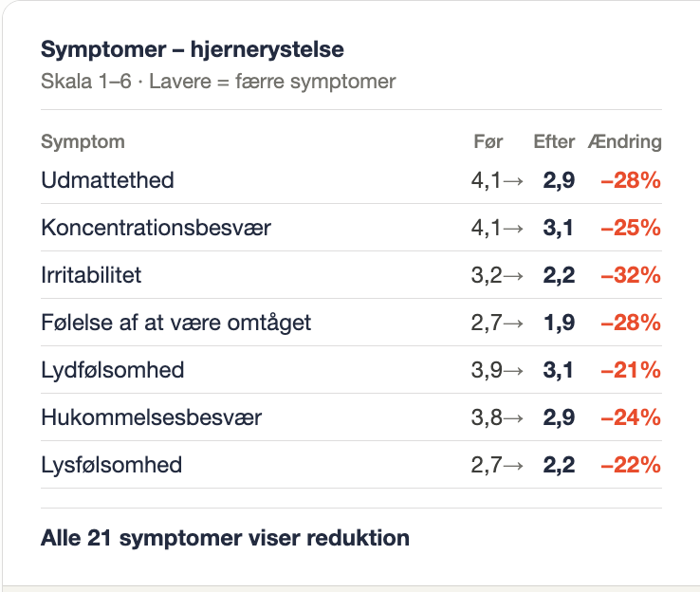This screenshot has width=700, height=592.
Task: Click the −25% change for Koncentrationsbesvær
Action: [631, 228]
